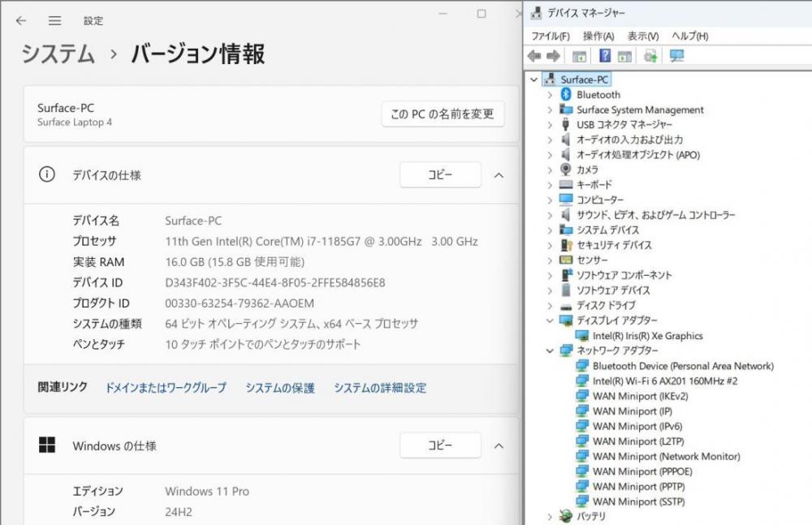Go back using Settings back arrow
This screenshot has height=525, width=812.
coord(21,21)
